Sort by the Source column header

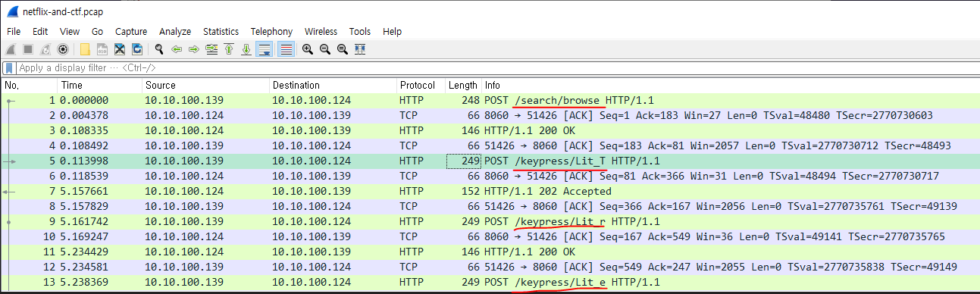pos(205,86)
